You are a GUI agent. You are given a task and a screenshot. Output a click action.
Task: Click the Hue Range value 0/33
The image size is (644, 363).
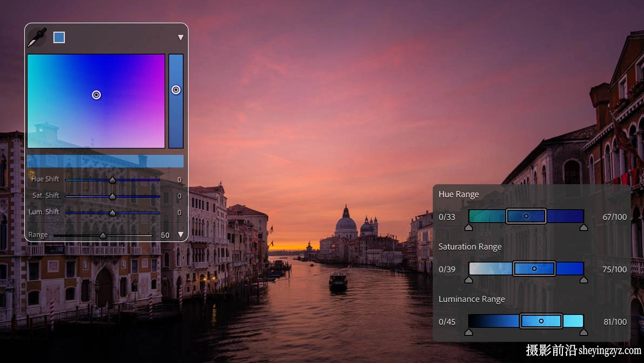coord(447,217)
